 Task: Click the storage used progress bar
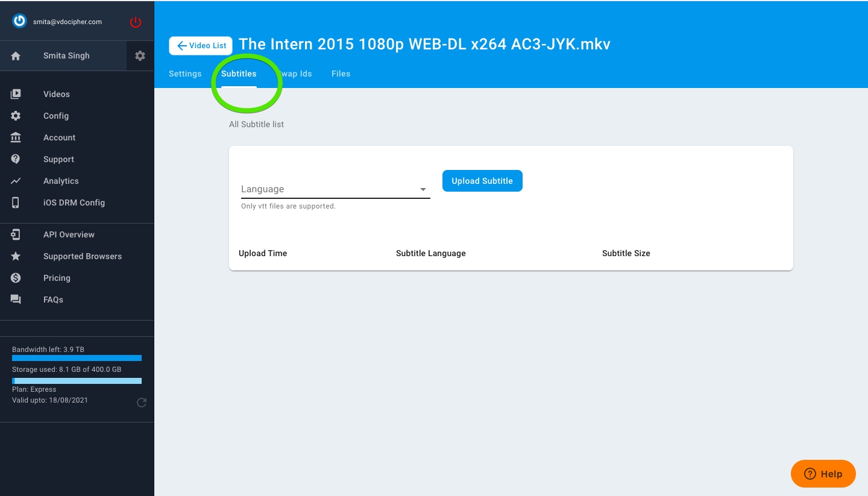[x=77, y=381]
